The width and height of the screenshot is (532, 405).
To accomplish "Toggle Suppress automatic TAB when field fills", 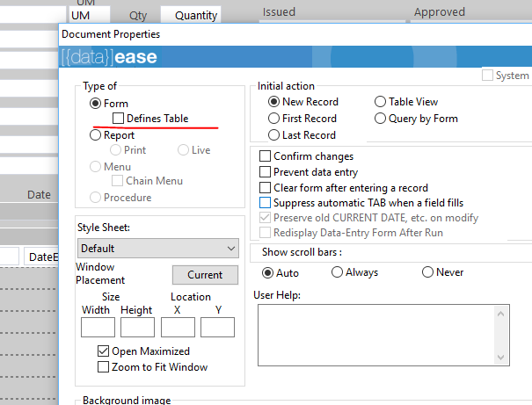I will [x=265, y=203].
